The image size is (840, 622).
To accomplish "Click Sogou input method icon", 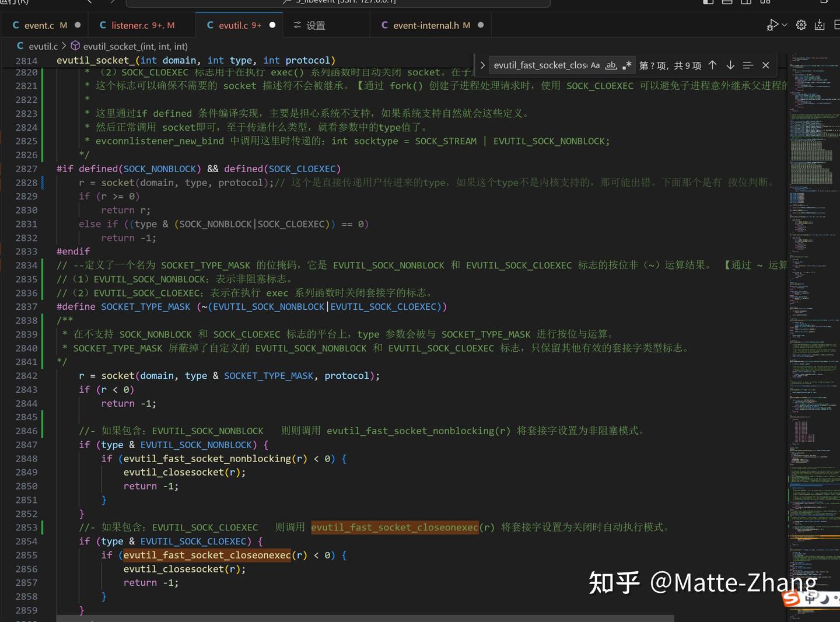I will tap(792, 598).
